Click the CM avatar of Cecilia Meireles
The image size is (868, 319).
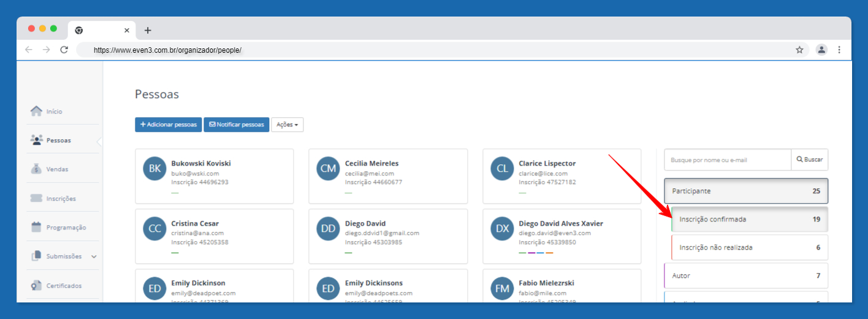point(329,168)
